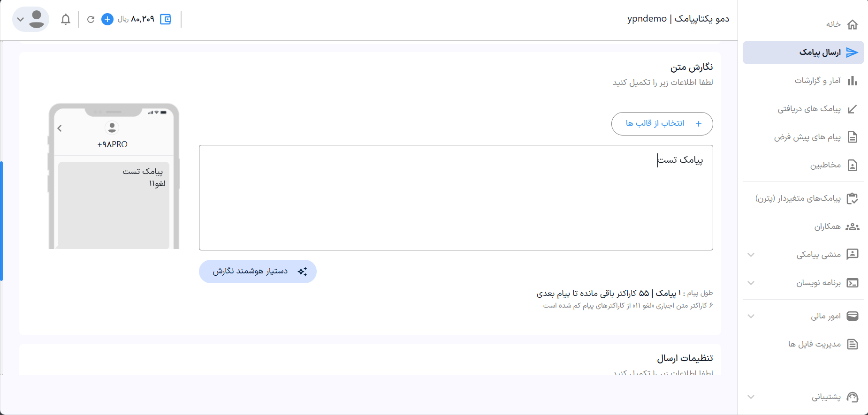Expand the پشتیبانی submenu
Image resolution: width=868 pixels, height=415 pixels.
[751, 397]
